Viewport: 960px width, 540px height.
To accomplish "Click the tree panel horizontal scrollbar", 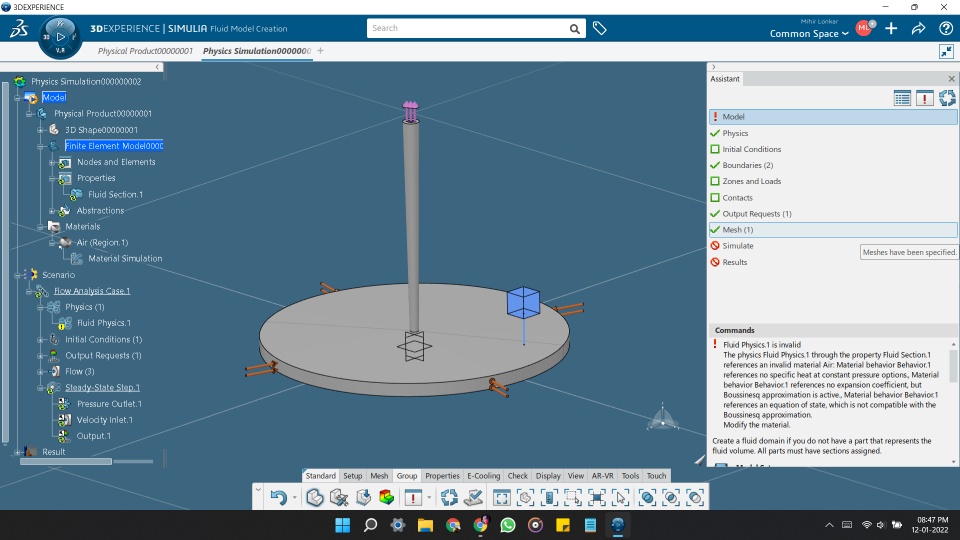I will pyautogui.click(x=66, y=462).
